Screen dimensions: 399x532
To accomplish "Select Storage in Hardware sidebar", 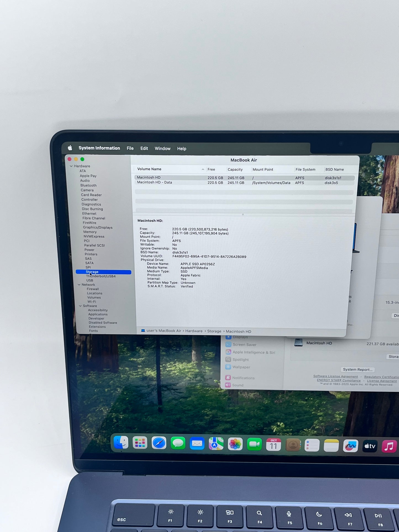I will click(x=104, y=272).
